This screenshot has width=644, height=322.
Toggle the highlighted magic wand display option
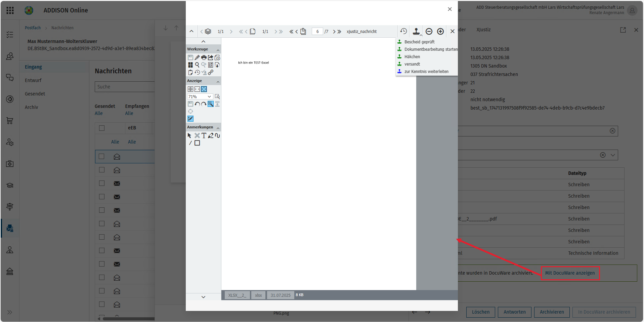coord(211,104)
